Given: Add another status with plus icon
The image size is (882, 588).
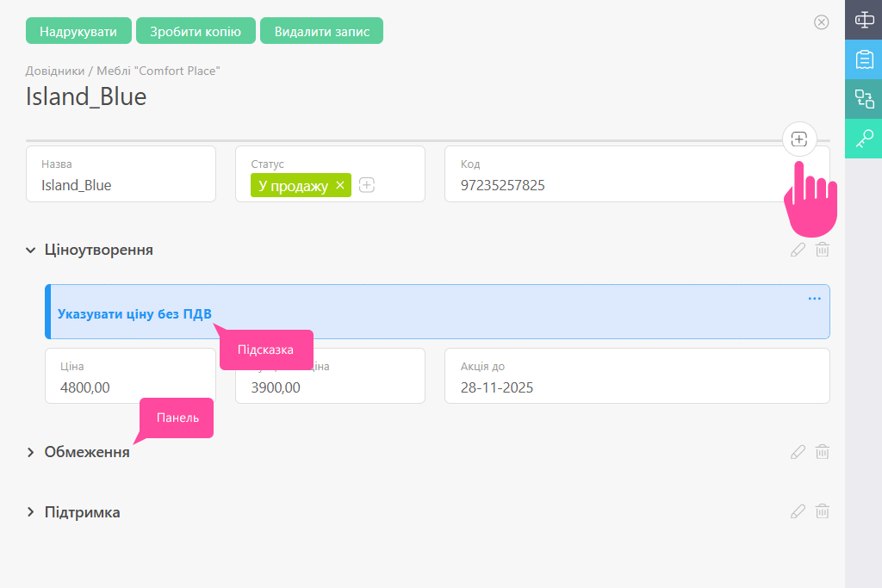Looking at the screenshot, I should pos(367,185).
